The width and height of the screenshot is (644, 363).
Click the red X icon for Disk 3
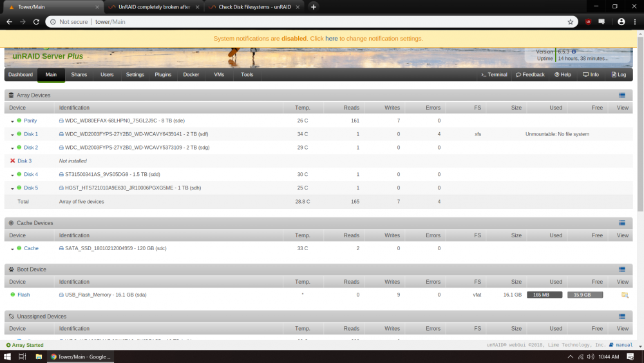12,161
